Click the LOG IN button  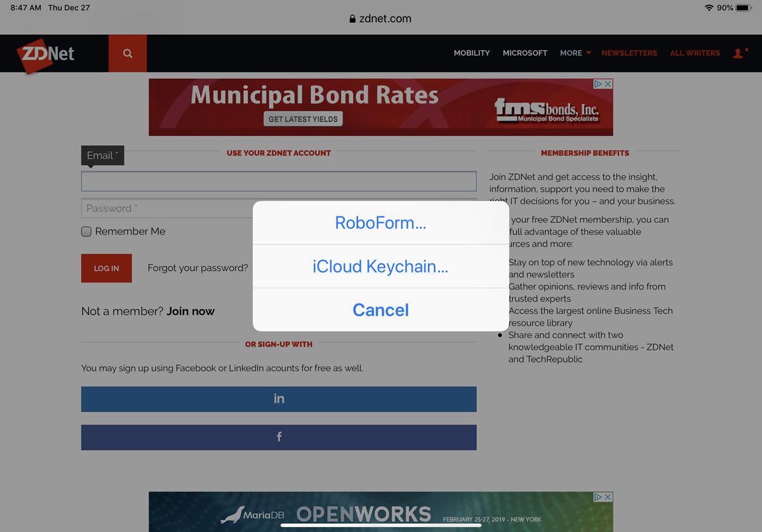(x=107, y=268)
